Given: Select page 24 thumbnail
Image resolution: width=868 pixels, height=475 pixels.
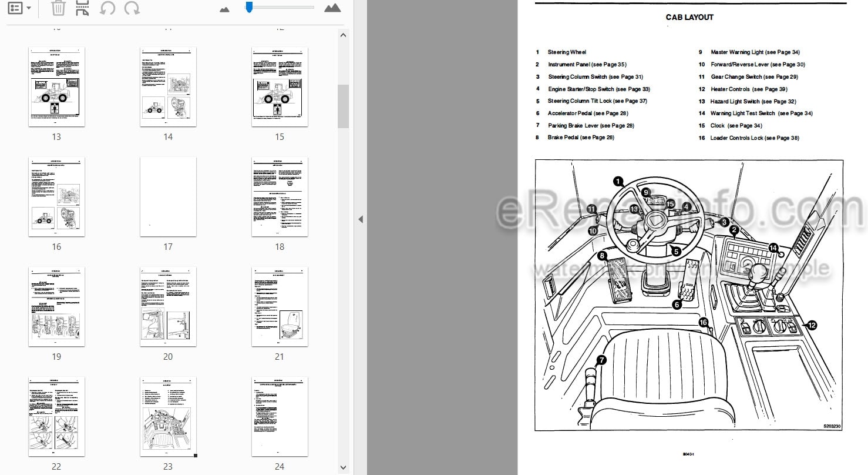Looking at the screenshot, I should pyautogui.click(x=280, y=416).
